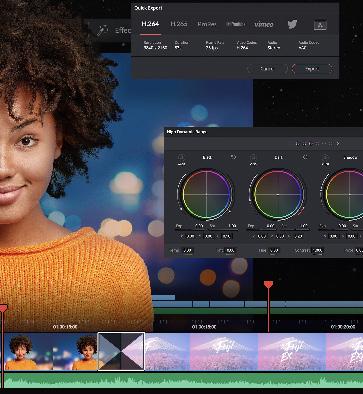Click the Export button in Quick Export

(312, 69)
